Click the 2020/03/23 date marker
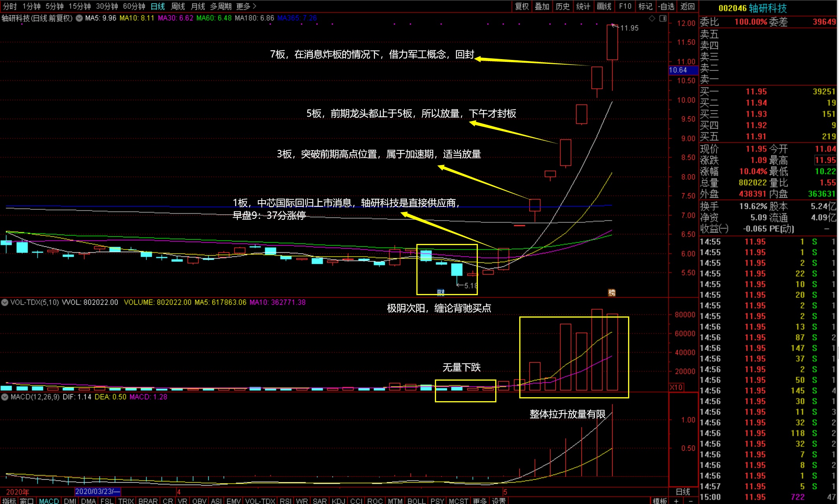 pos(97,491)
